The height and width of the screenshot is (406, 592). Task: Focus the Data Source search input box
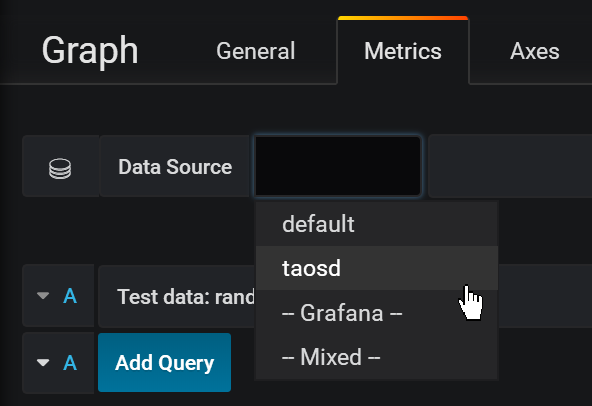(x=338, y=166)
